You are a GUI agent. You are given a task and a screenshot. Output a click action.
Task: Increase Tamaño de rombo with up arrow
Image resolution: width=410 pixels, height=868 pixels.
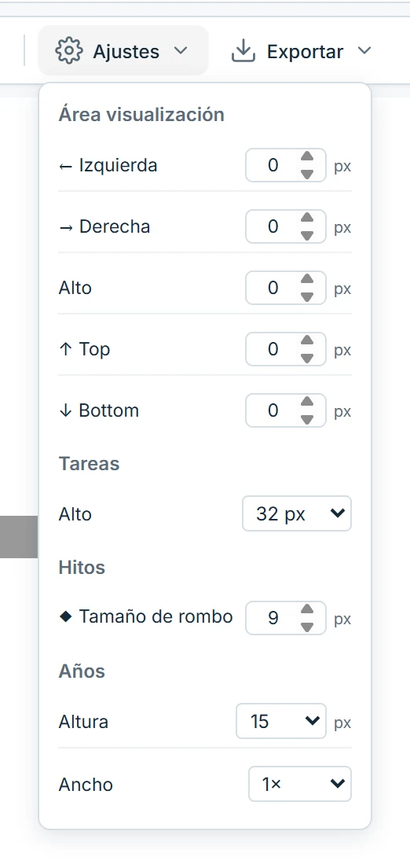click(x=307, y=609)
